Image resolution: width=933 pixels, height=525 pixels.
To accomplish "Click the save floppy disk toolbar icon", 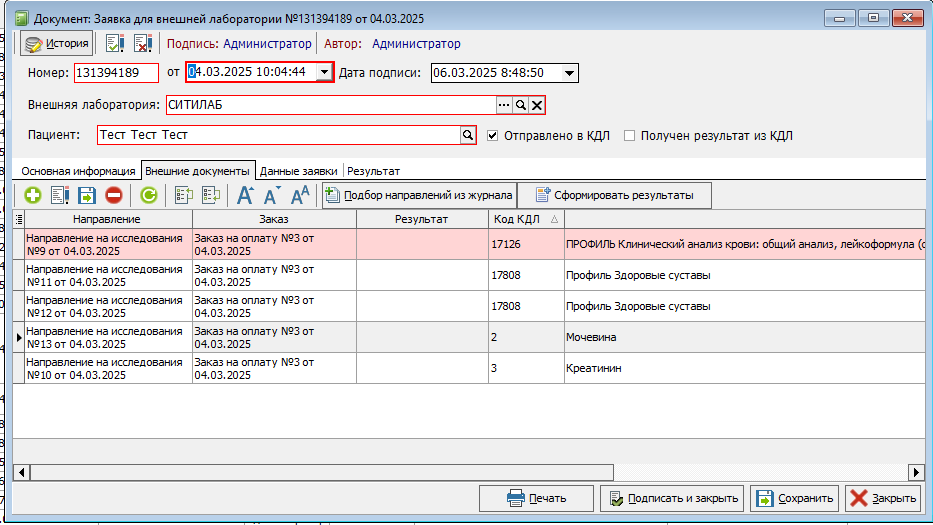I will (x=87, y=196).
